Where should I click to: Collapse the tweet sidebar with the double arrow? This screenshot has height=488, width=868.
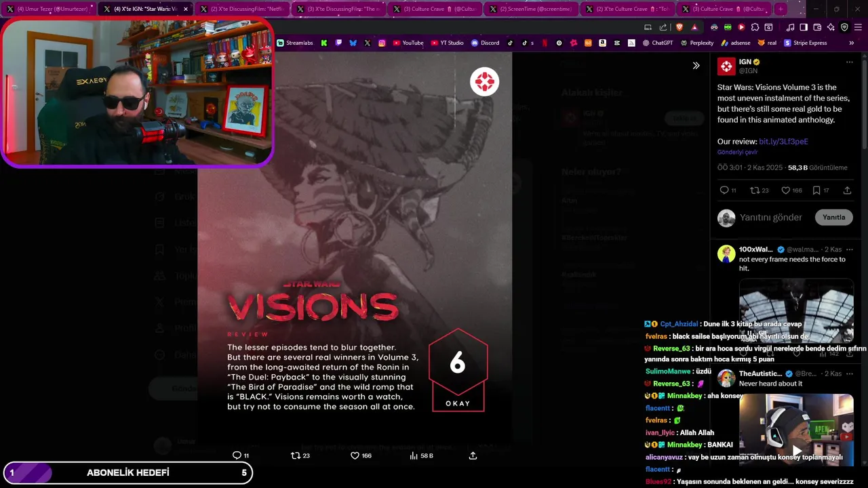(696, 66)
